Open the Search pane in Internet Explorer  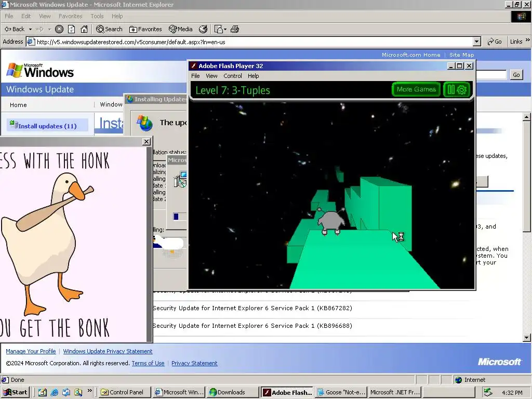pos(109,29)
